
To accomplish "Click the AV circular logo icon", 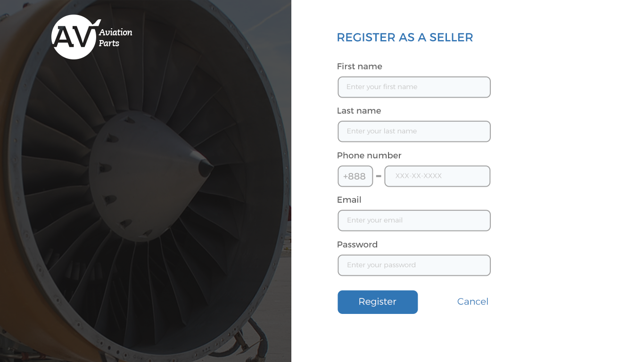I will [74, 37].
